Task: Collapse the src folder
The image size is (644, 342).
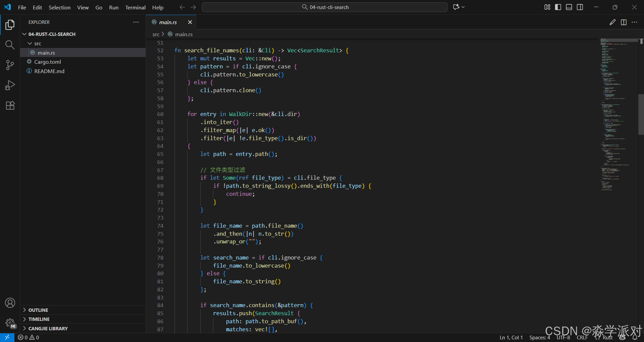Action: coord(83,44)
